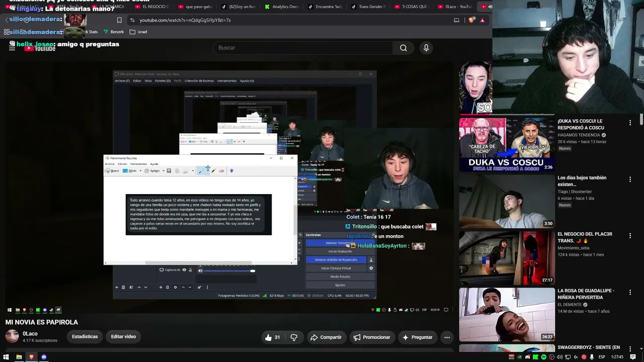
Task: Click the Preguntar button
Action: 418,337
